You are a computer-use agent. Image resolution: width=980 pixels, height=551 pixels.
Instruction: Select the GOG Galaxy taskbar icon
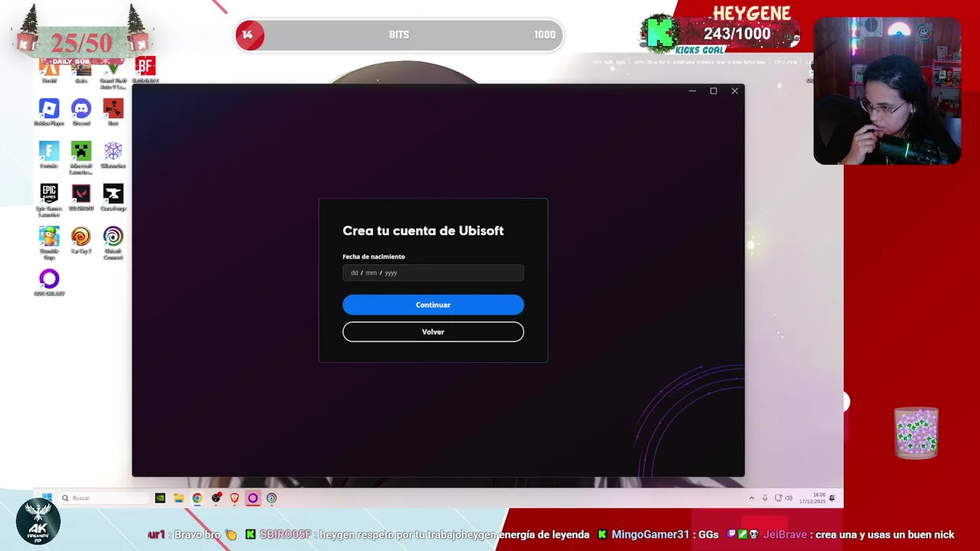coord(253,498)
